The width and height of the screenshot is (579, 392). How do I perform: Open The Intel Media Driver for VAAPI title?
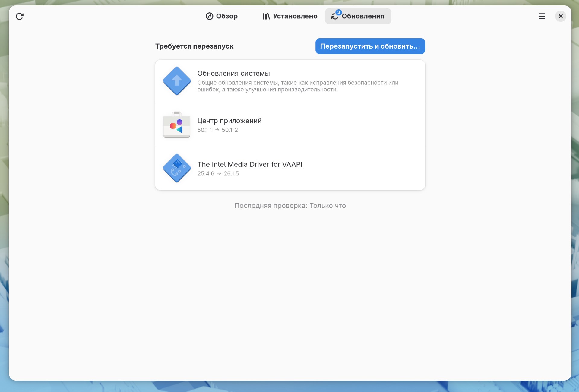coord(250,164)
